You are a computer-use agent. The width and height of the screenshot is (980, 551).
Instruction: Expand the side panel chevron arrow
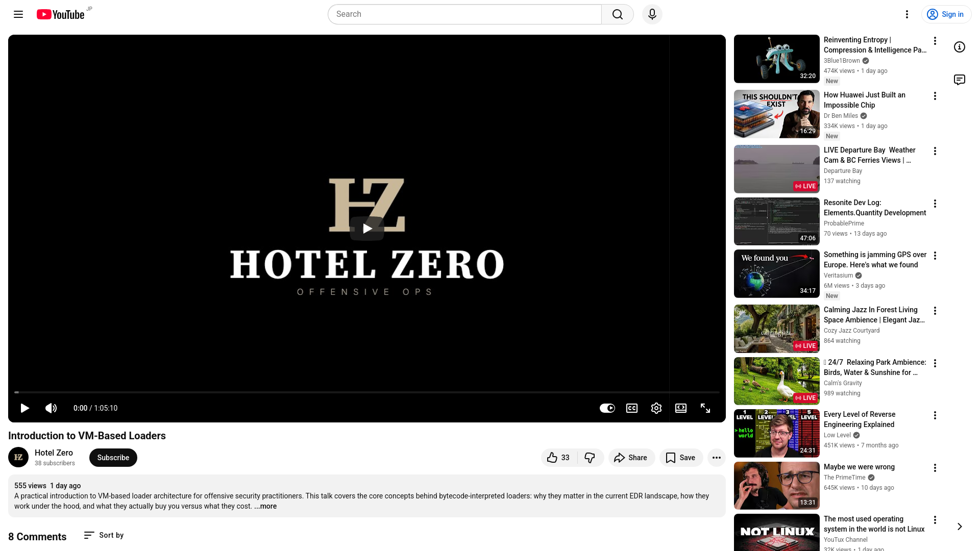pos(960,527)
